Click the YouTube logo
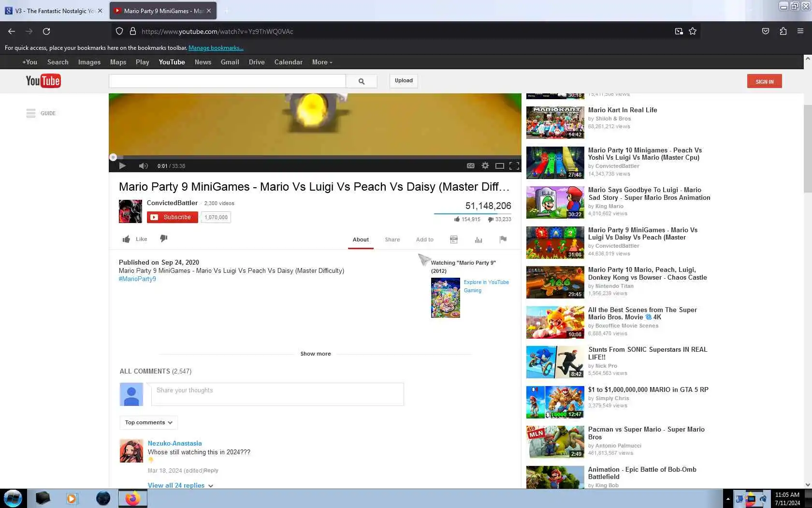Screen dimensions: 812x508 [x=43, y=81]
